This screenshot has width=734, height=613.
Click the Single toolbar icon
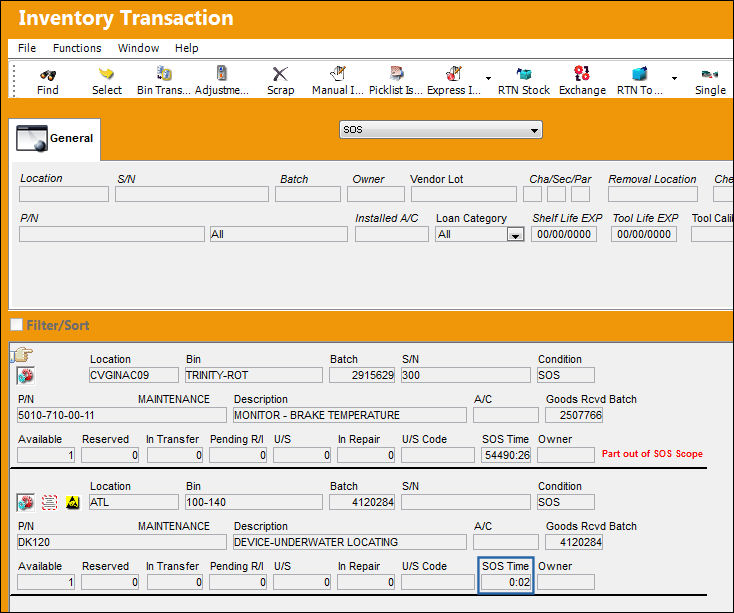[x=710, y=74]
